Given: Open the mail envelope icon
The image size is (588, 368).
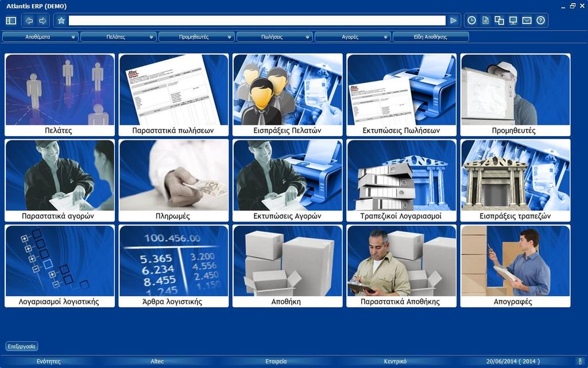Looking at the screenshot, I should coord(527,21).
